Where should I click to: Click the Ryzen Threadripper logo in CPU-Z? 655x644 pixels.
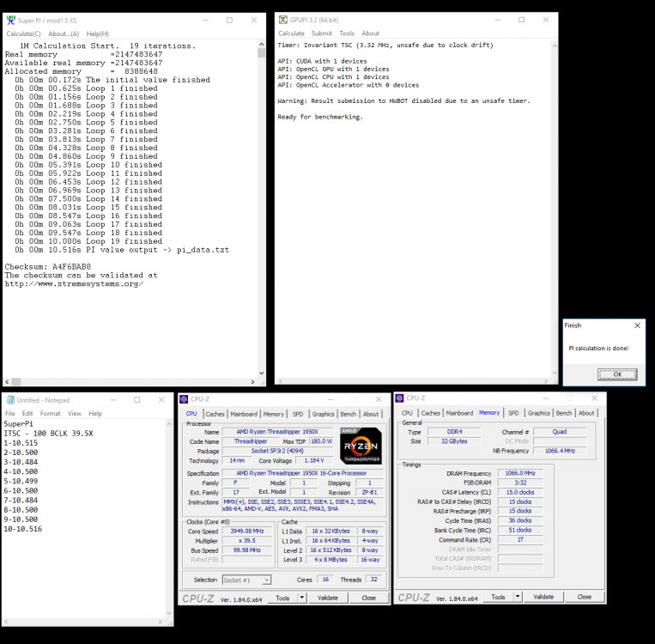point(361,446)
